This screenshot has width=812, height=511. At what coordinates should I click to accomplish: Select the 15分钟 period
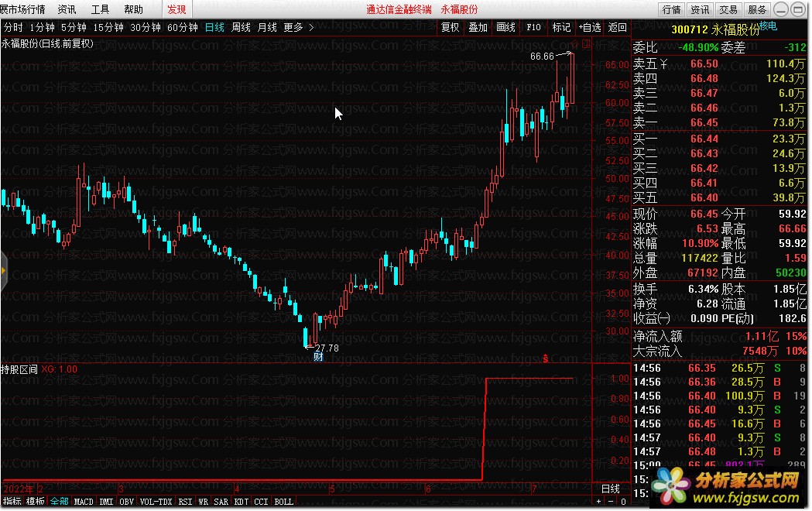(108, 27)
